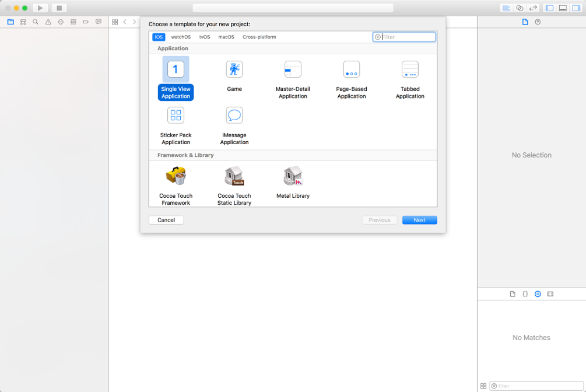Show the Debug navigator
586x392 pixels.
point(73,22)
